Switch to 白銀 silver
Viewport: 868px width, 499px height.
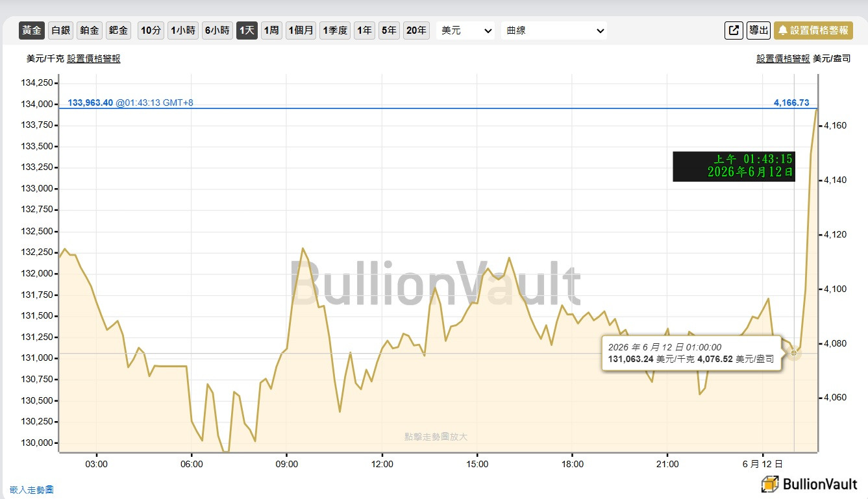pyautogui.click(x=61, y=30)
